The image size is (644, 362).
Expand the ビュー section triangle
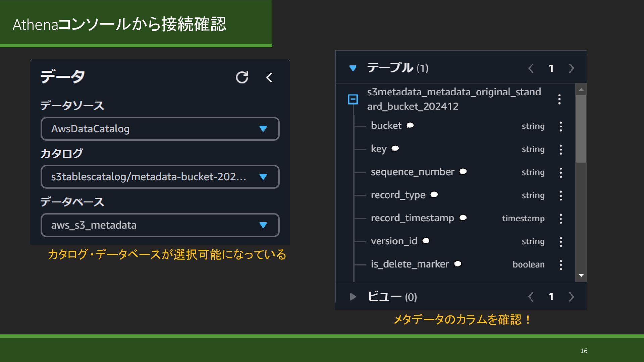353,297
